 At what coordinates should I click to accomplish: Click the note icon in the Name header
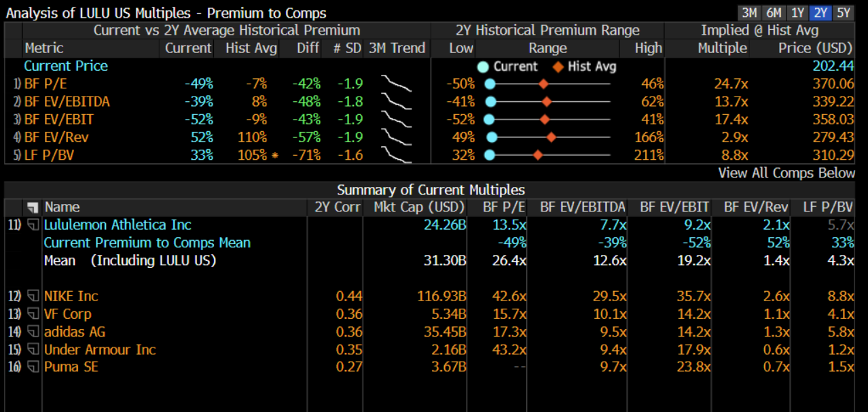point(33,207)
